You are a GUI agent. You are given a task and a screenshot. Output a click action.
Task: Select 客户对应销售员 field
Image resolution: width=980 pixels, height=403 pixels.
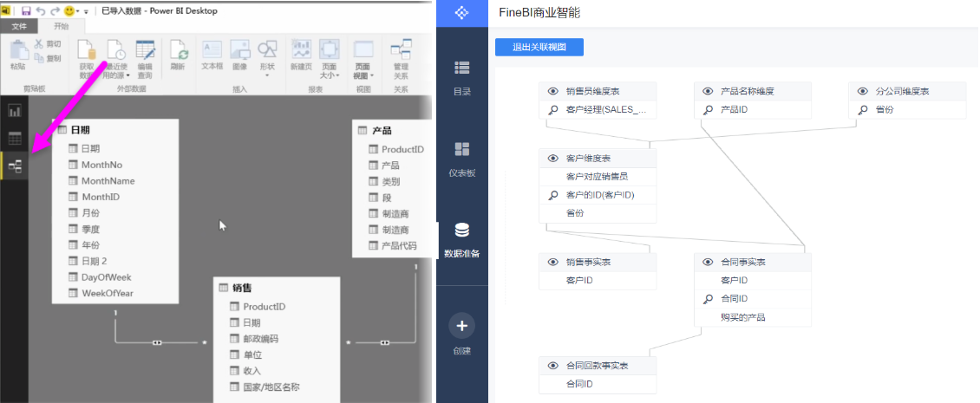point(598,177)
